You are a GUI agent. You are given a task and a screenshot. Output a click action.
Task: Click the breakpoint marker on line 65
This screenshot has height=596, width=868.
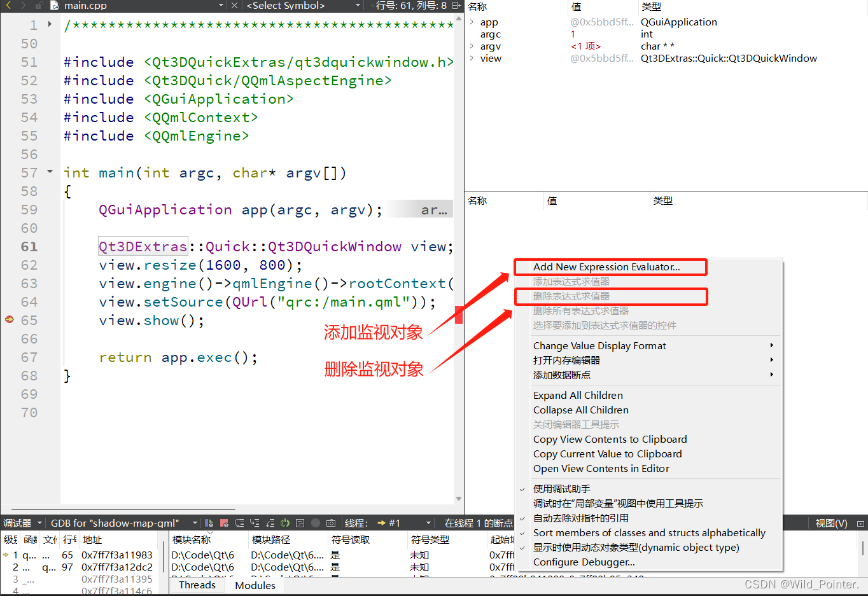(x=9, y=319)
